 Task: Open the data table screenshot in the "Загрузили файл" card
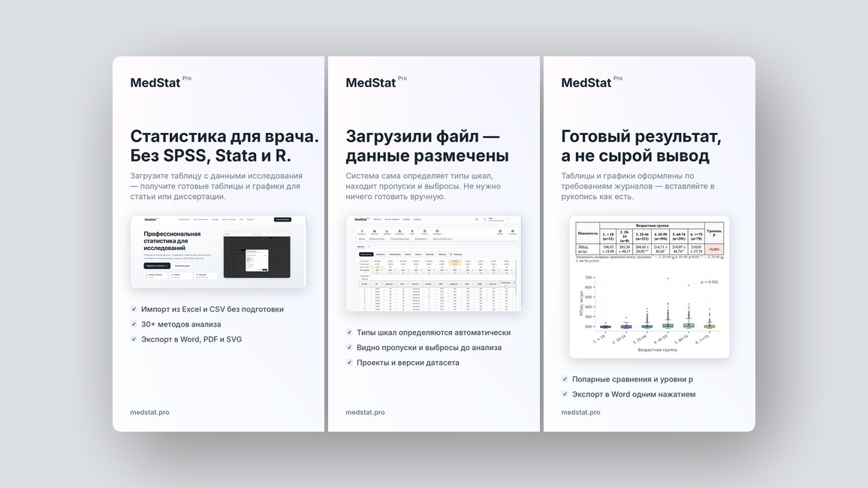pyautogui.click(x=433, y=264)
